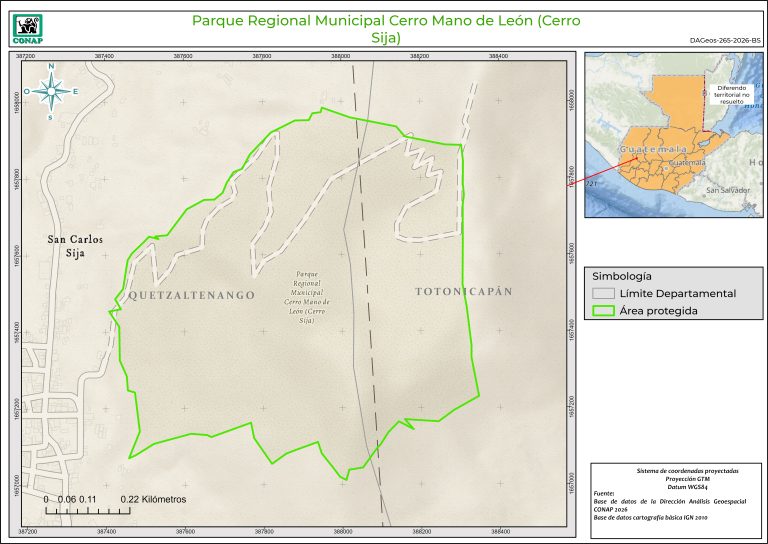
Task: Click the scale bar ruler
Action: [x=86, y=512]
